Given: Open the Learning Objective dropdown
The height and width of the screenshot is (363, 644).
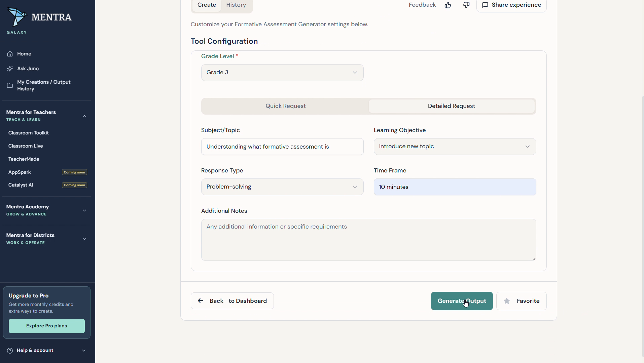Looking at the screenshot, I should point(455,147).
